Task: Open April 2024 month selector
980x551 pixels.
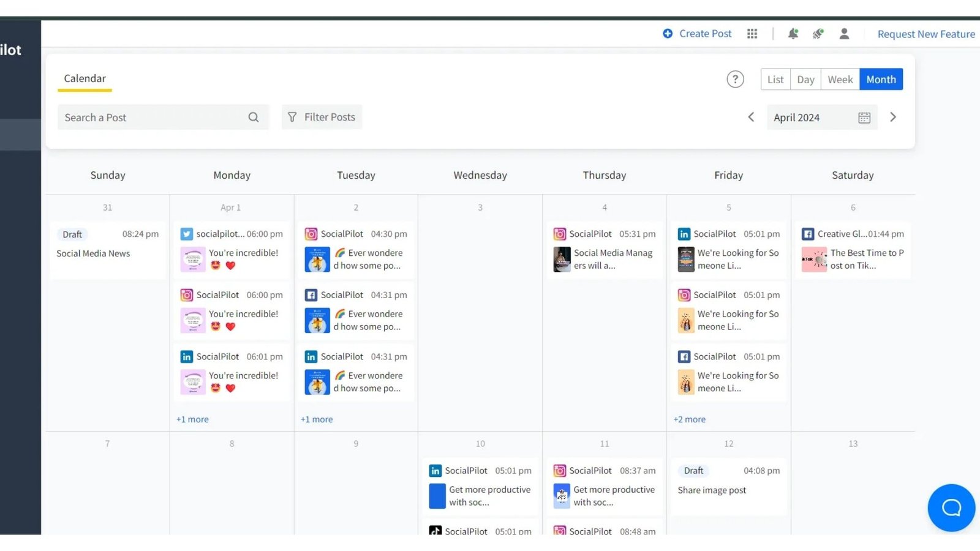Action: 822,118
